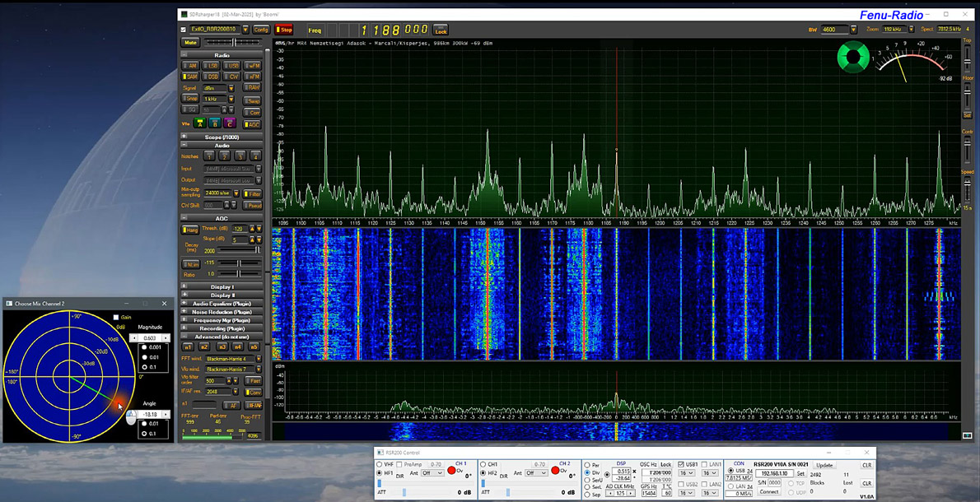Enable notch filter 1

coord(208,156)
